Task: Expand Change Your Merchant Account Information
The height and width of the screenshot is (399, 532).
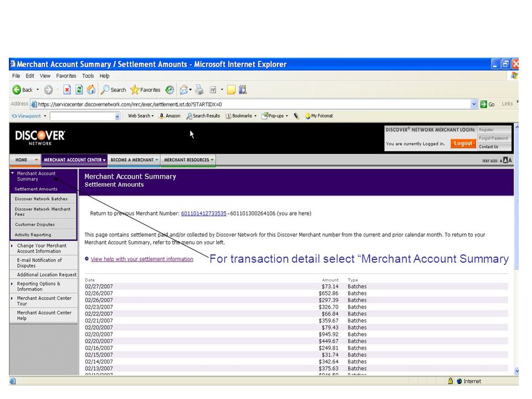Action: click(12, 245)
